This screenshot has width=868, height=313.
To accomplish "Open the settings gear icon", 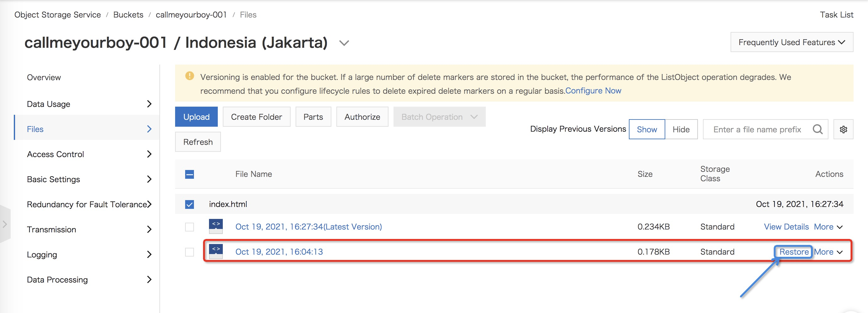I will tap(843, 130).
